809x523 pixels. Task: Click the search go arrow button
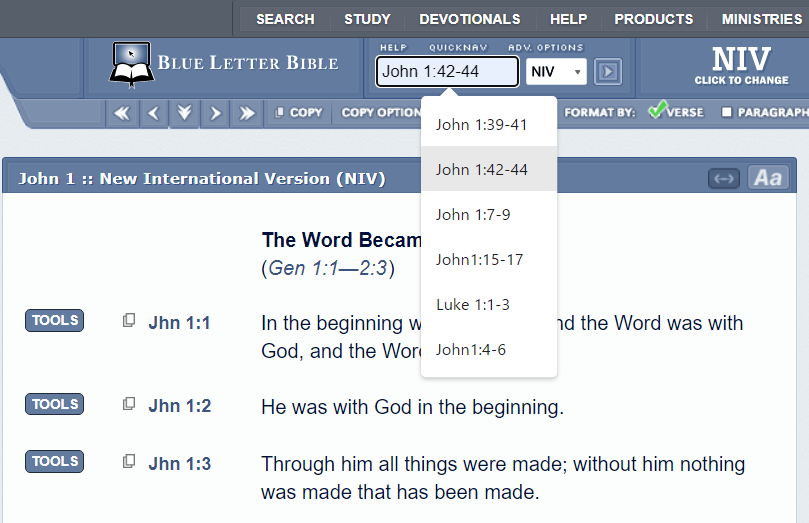(x=608, y=71)
